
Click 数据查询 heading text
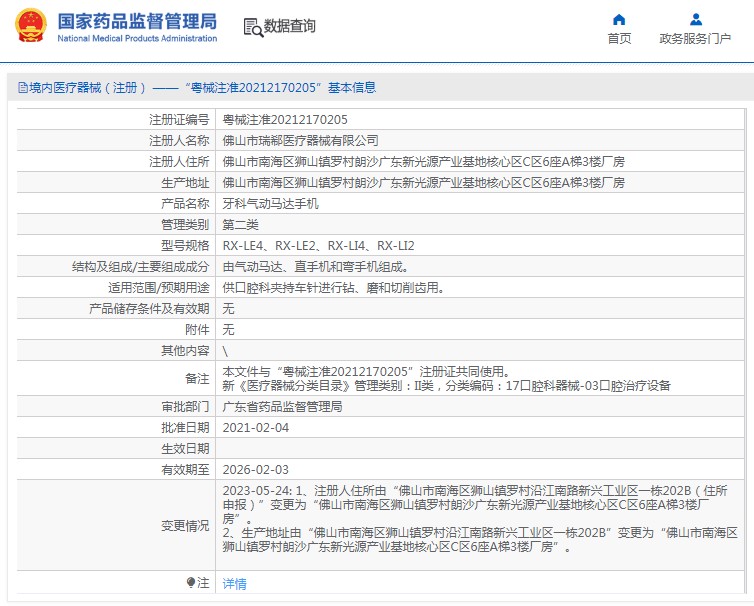289,26
